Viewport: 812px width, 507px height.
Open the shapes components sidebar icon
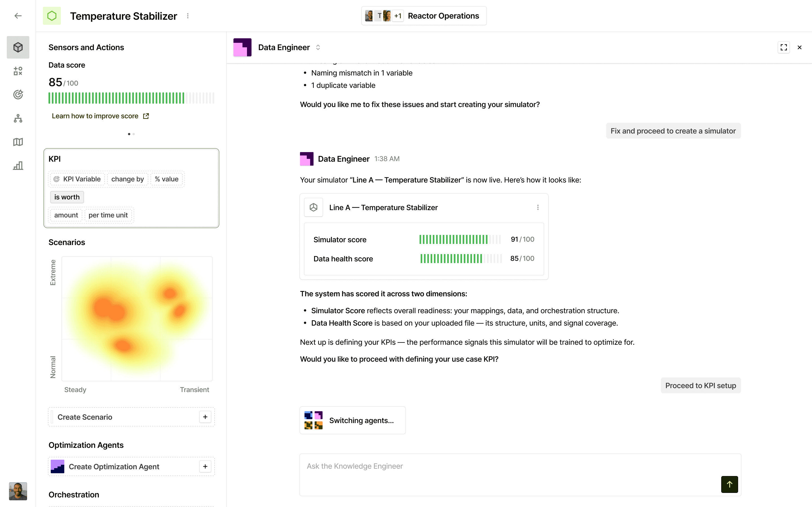point(18,71)
